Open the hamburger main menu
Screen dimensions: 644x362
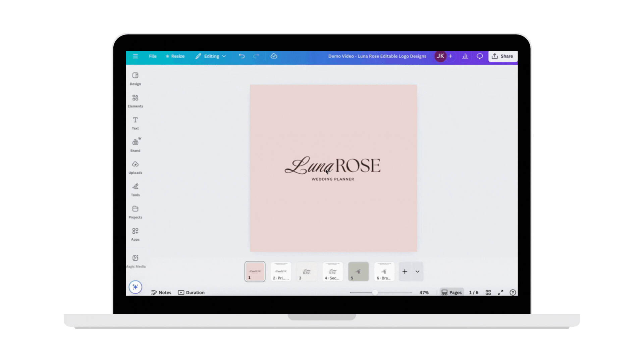tap(135, 56)
